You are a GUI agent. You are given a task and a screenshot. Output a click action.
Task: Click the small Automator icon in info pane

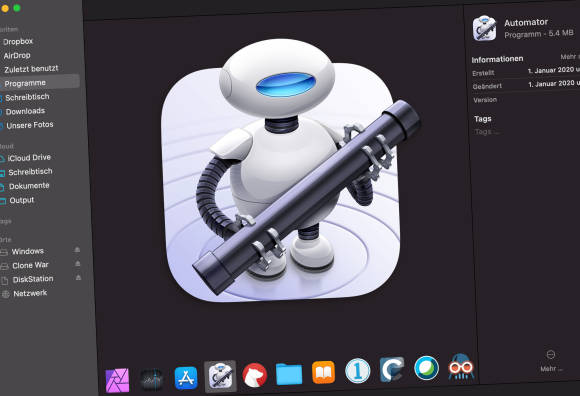[485, 28]
